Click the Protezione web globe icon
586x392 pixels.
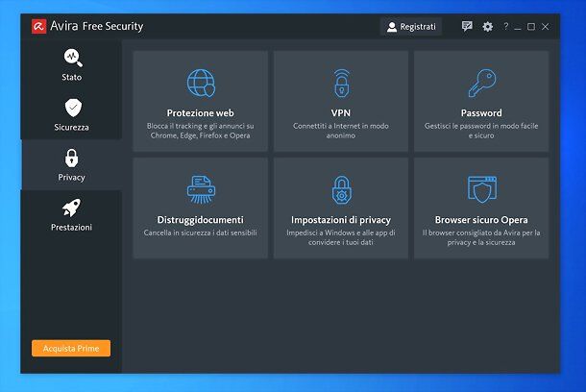point(201,83)
